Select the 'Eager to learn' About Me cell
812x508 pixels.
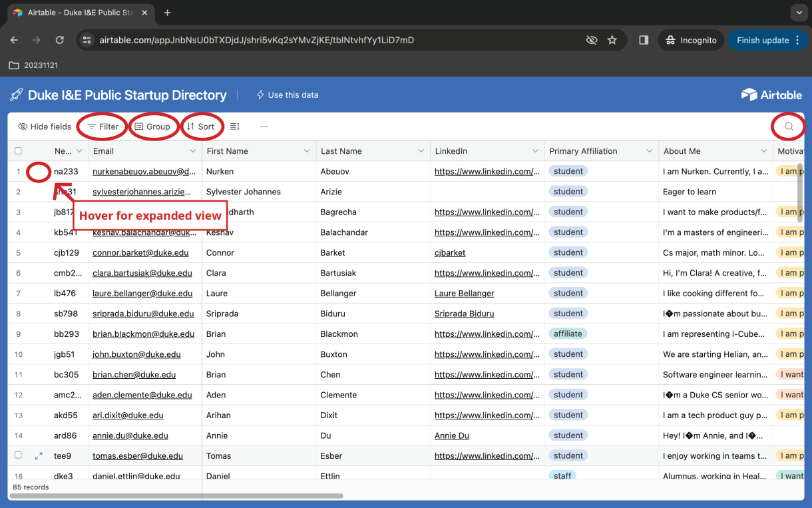point(715,192)
